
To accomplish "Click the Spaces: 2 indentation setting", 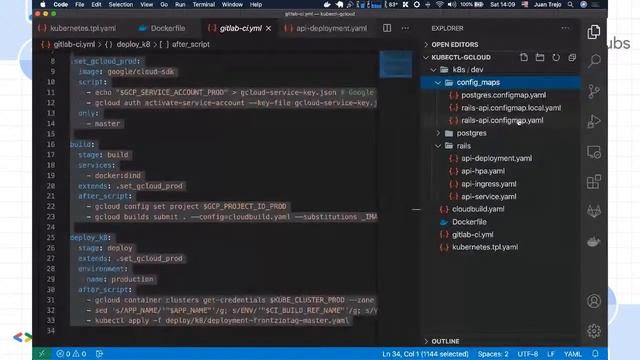I will (x=493, y=354).
